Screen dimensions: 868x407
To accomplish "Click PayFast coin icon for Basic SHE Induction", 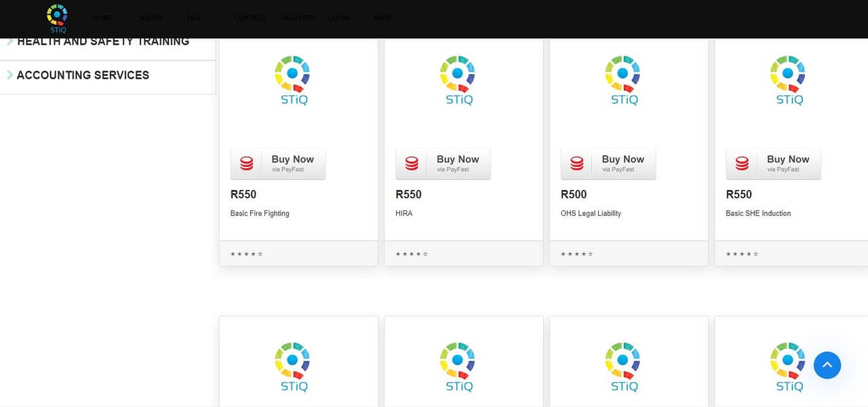I will pyautogui.click(x=742, y=163).
